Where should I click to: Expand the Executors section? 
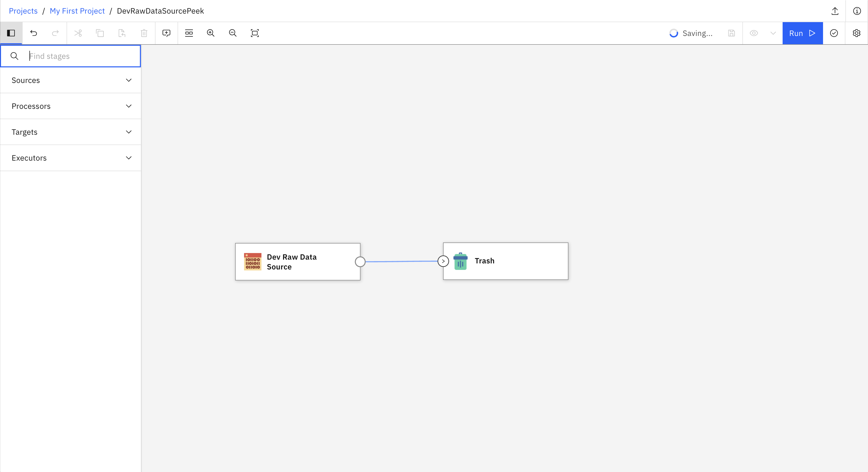pyautogui.click(x=71, y=158)
